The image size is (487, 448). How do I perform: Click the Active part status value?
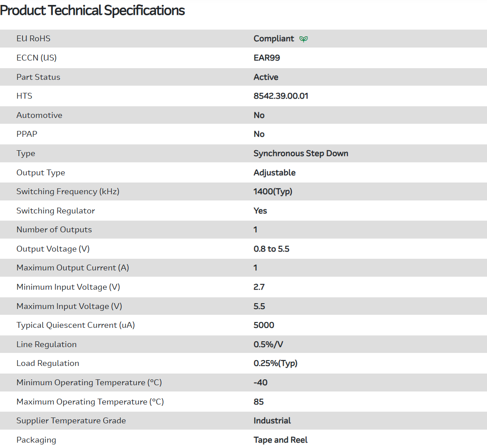click(x=266, y=77)
